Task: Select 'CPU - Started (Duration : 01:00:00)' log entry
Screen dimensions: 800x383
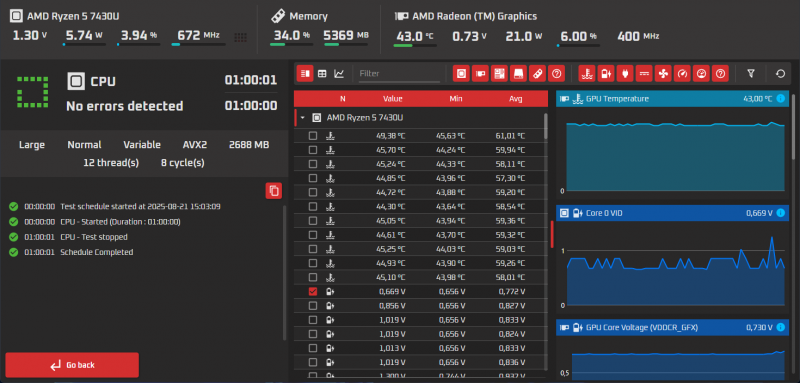Action: click(x=120, y=222)
